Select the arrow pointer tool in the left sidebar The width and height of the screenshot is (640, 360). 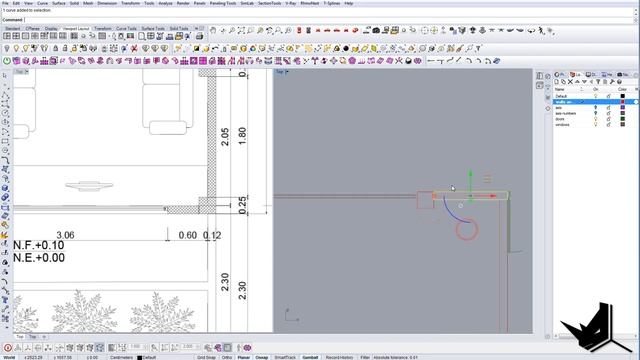(5, 76)
